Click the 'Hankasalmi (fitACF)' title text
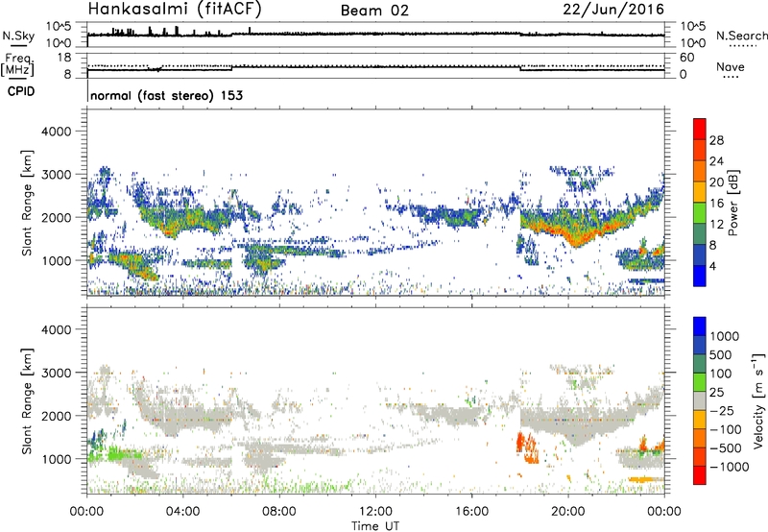Viewport: 768px width, 532px height. click(175, 10)
